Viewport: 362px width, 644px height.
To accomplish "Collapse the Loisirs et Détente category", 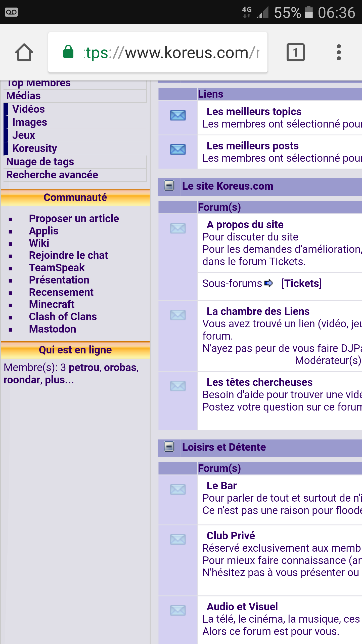I will point(169,447).
